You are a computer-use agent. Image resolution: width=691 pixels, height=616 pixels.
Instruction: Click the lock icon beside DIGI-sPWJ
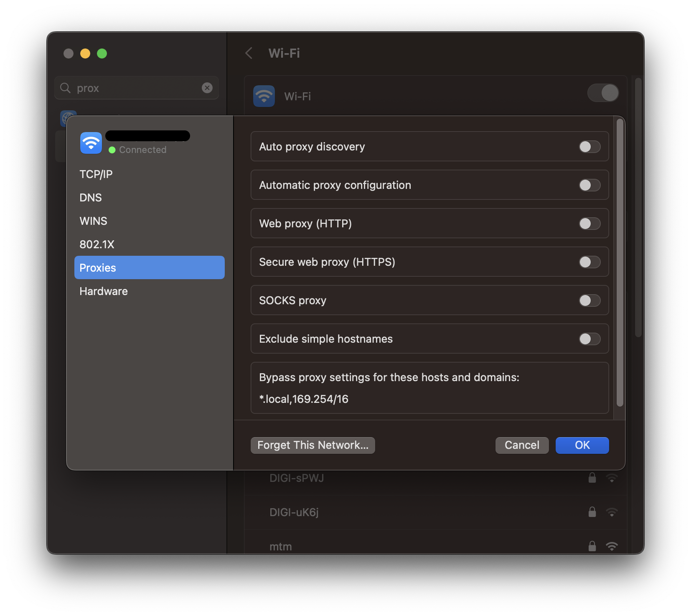[592, 478]
